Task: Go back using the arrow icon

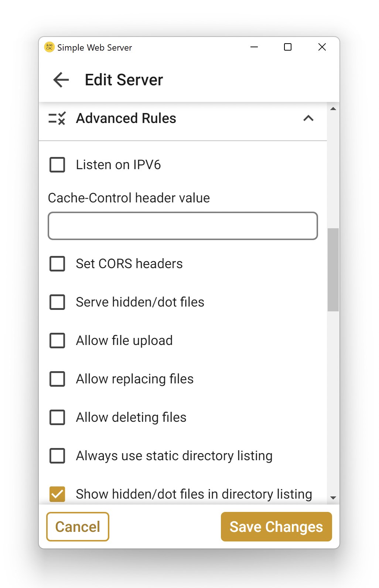Action: coord(61,80)
